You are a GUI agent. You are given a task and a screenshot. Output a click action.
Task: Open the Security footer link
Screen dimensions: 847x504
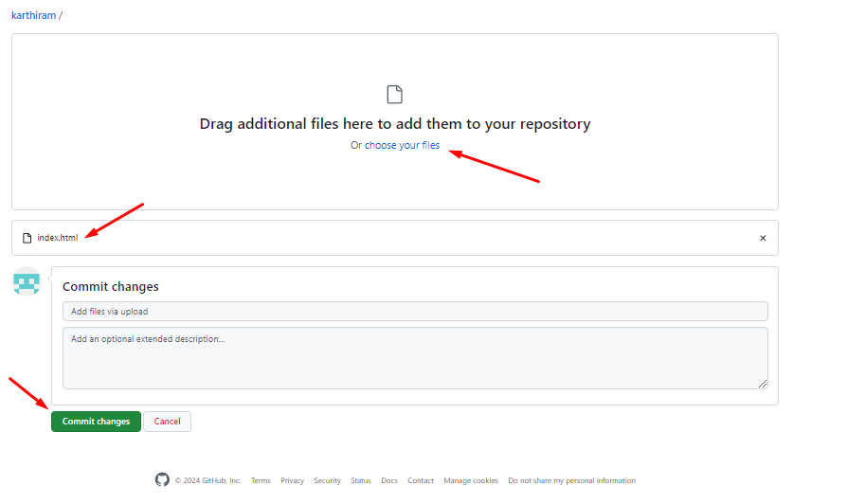click(x=327, y=480)
